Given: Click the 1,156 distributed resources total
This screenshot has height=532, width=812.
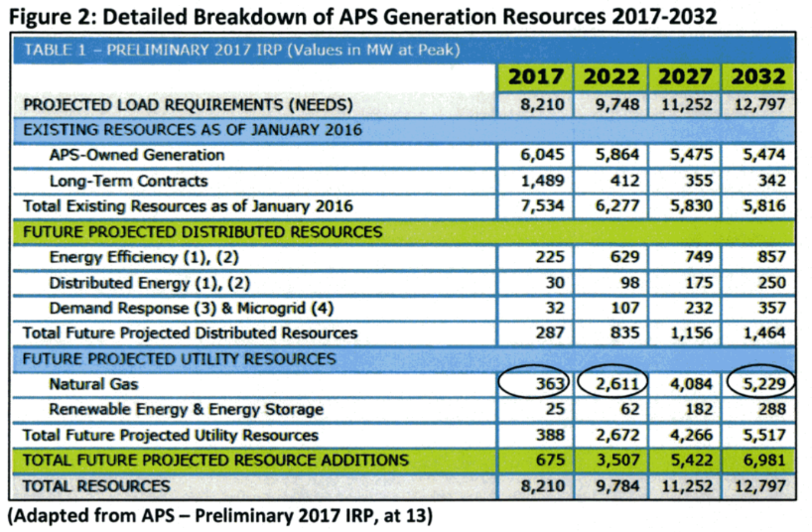Looking at the screenshot, I should pos(691,332).
